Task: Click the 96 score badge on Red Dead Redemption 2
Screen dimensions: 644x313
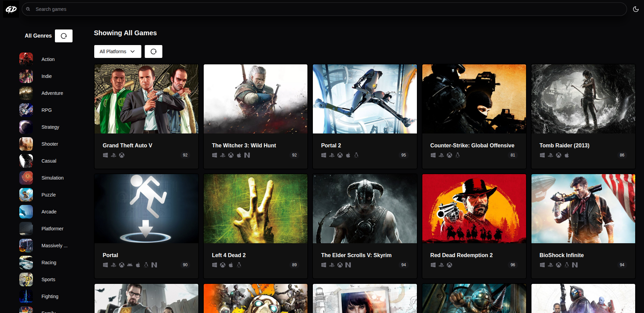Action: [512, 265]
